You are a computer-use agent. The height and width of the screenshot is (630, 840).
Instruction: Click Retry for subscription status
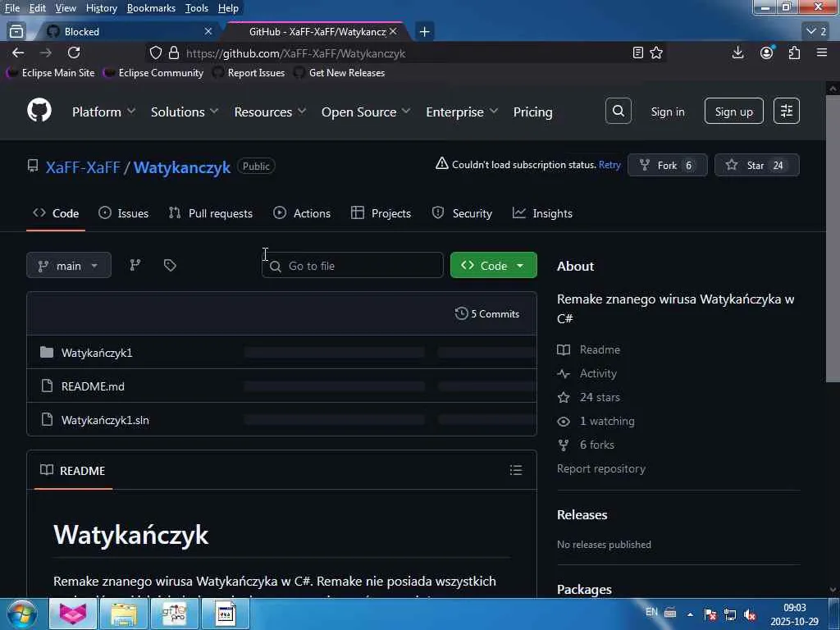click(609, 164)
